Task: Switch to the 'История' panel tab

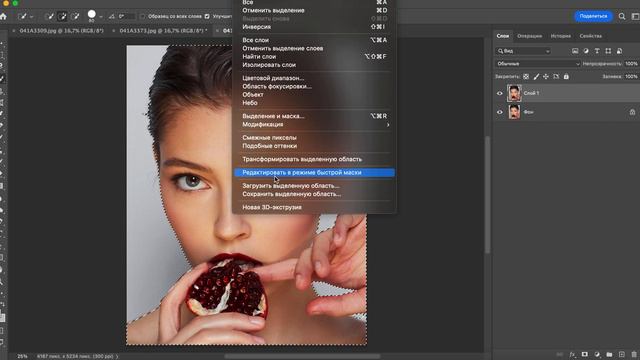Action: tap(560, 36)
